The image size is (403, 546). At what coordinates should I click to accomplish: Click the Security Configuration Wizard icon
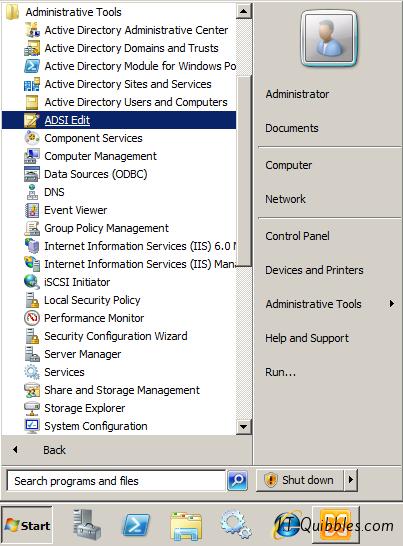tap(32, 336)
